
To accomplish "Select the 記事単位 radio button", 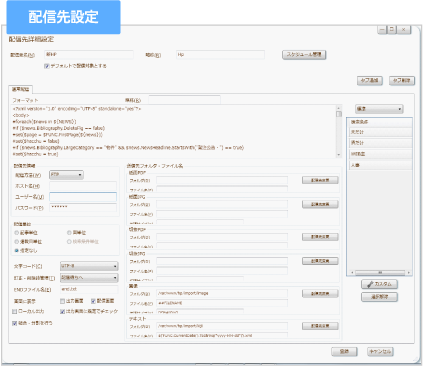I will click(x=16, y=232).
